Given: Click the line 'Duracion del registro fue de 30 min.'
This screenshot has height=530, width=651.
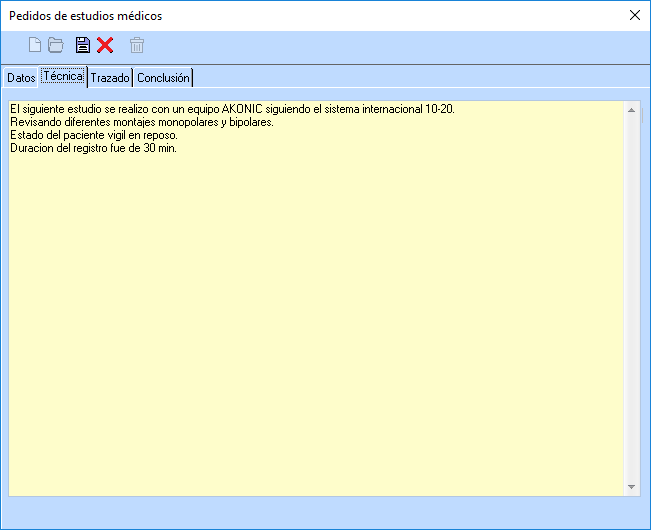Looking at the screenshot, I should (x=93, y=148).
